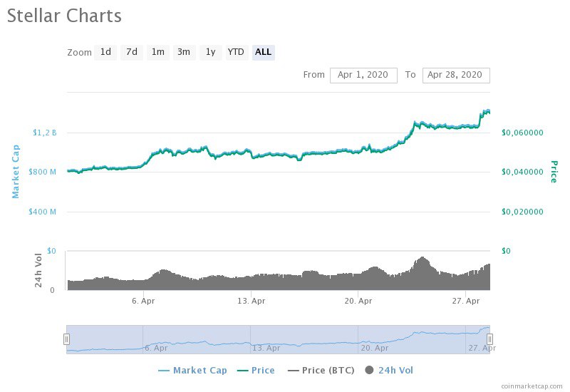This screenshot has width=570, height=392.
Task: Click the volume peak bar near 24 April
Action: click(x=422, y=274)
